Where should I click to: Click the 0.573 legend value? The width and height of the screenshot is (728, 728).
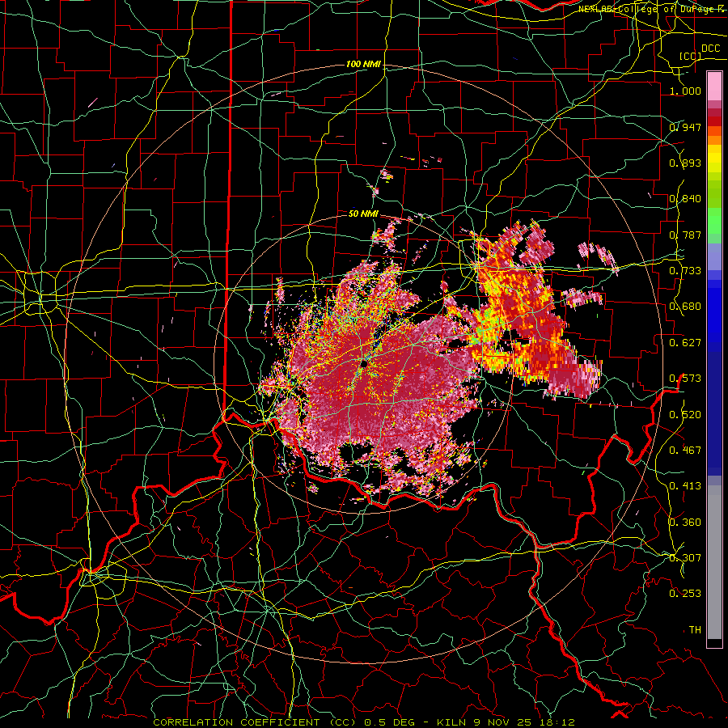(x=685, y=379)
